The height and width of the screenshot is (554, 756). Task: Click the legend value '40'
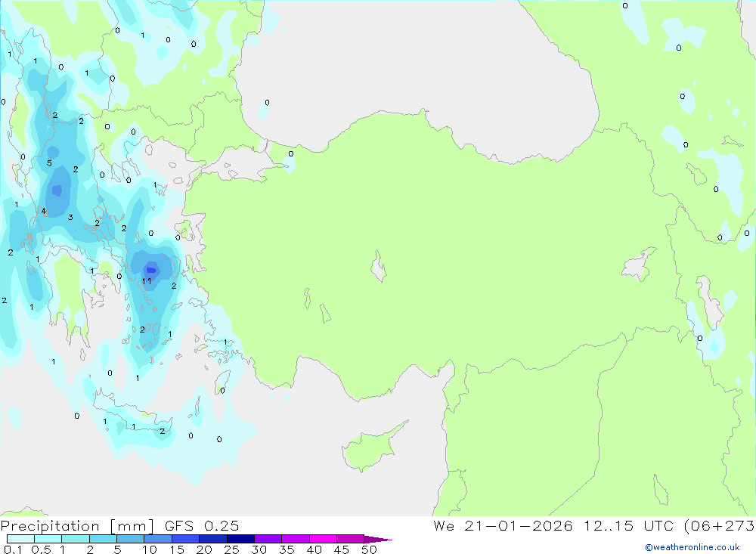(x=314, y=549)
